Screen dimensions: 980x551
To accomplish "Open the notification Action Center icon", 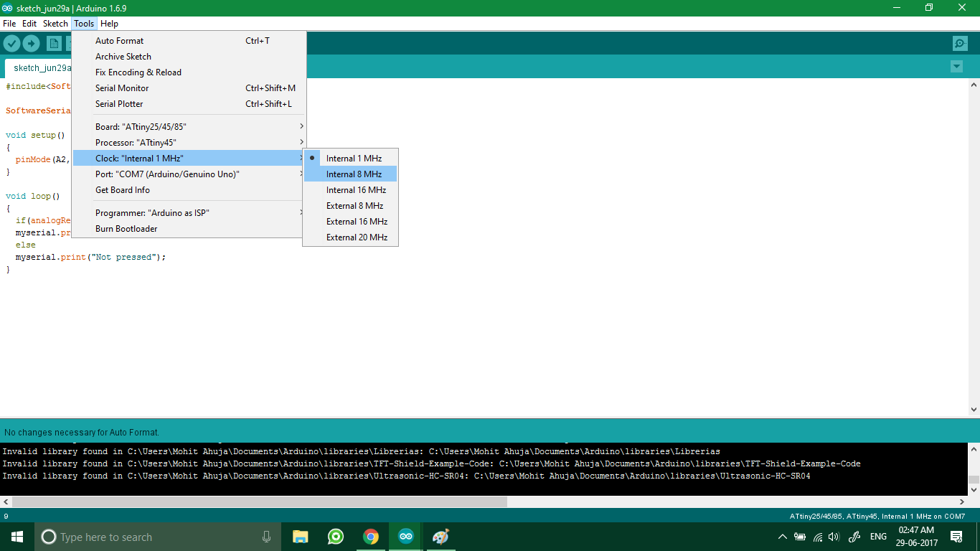I will pyautogui.click(x=956, y=537).
